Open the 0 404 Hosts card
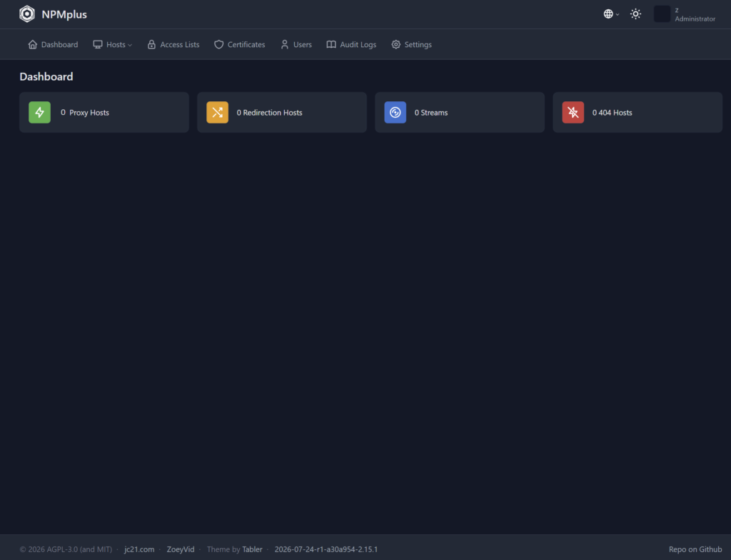 tap(637, 112)
